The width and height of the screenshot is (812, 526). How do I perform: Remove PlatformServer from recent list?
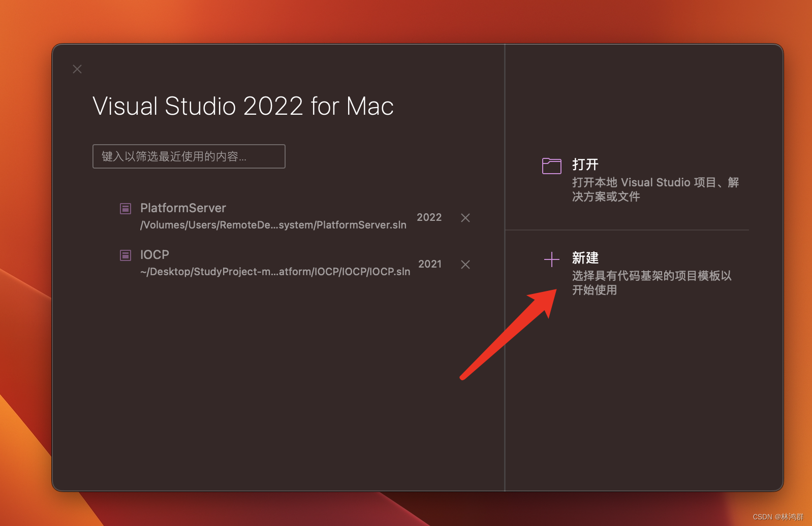465,218
